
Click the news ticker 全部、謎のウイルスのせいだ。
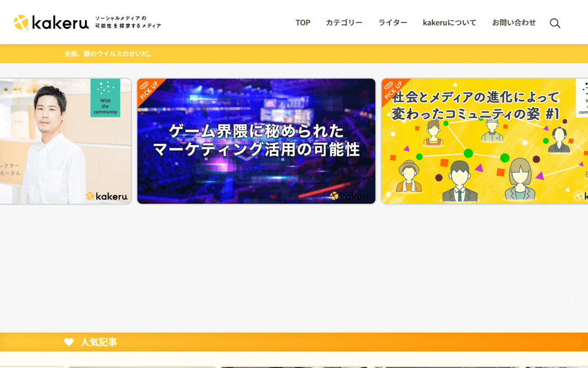pos(108,53)
